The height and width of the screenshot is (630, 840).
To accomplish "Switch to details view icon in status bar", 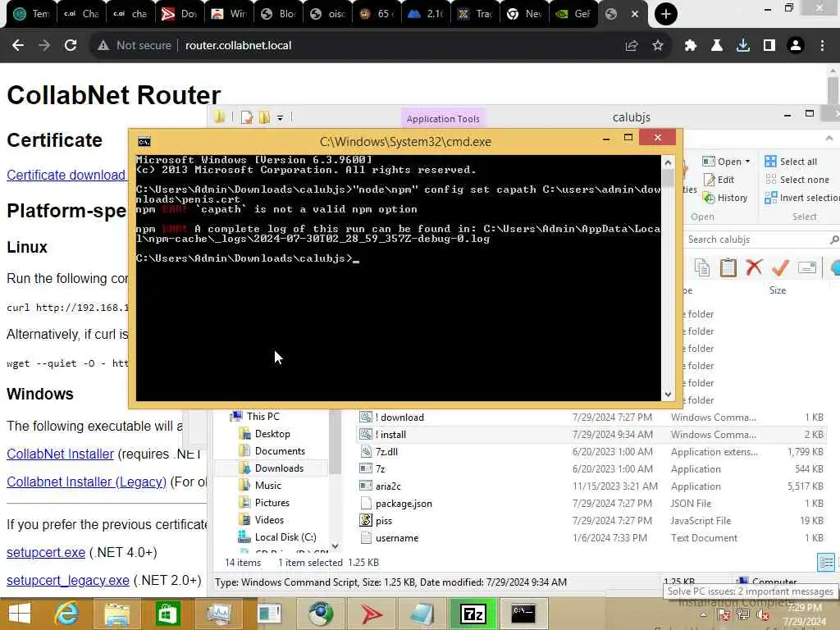I will click(x=825, y=563).
